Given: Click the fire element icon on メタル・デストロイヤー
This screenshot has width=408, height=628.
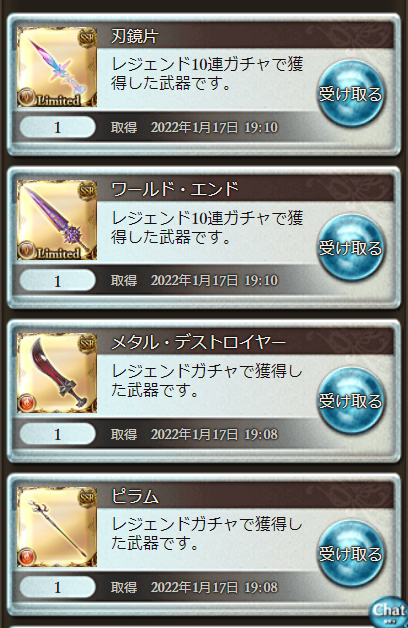Looking at the screenshot, I should (x=27, y=403).
